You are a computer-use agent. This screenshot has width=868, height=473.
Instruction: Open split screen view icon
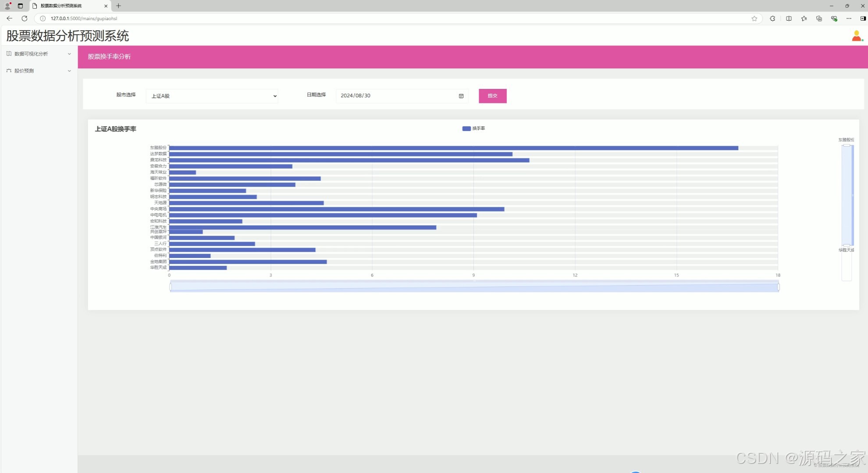pyautogui.click(x=789, y=18)
